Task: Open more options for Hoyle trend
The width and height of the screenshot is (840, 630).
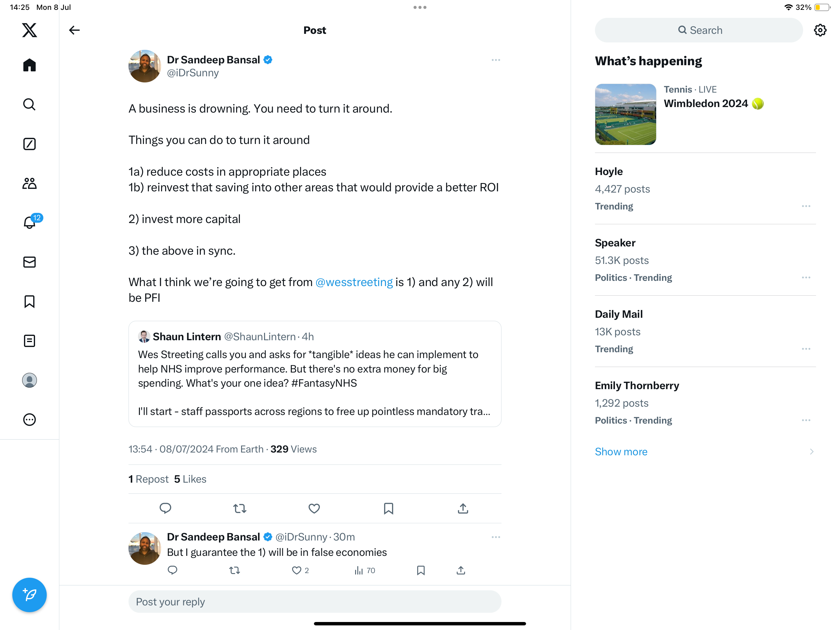Action: pyautogui.click(x=806, y=206)
